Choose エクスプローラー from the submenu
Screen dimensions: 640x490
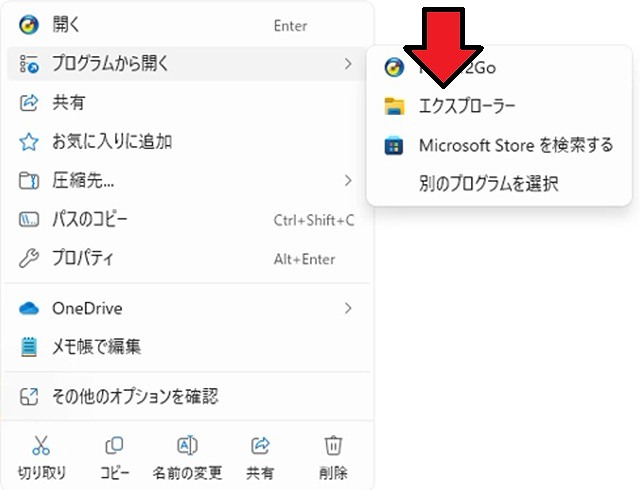pyautogui.click(x=466, y=105)
